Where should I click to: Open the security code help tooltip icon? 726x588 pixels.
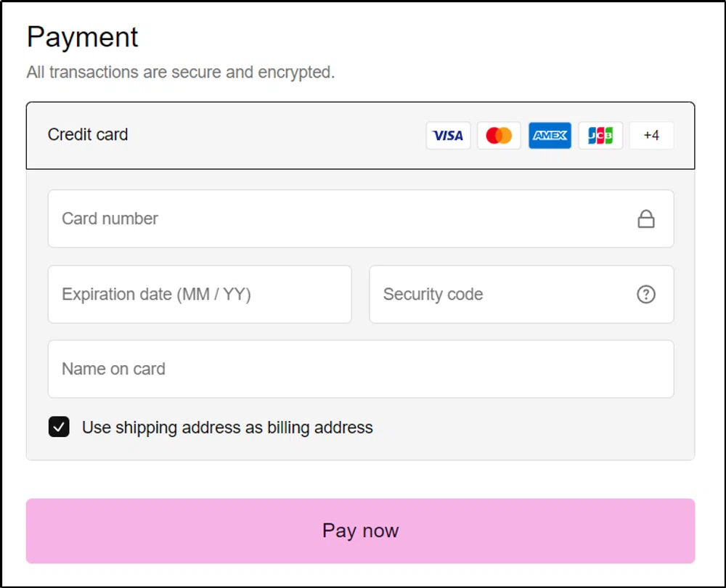click(x=645, y=294)
